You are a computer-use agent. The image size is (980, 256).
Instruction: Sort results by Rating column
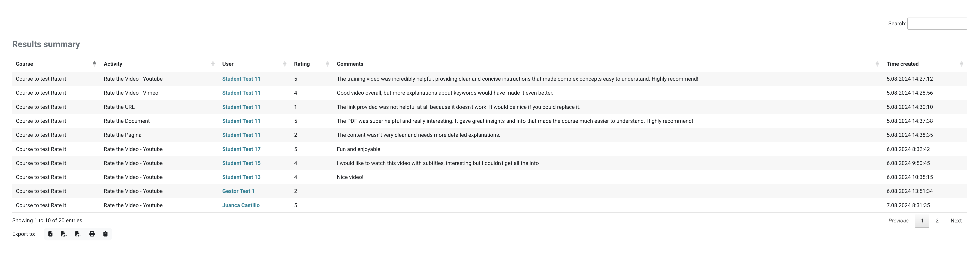(x=302, y=64)
